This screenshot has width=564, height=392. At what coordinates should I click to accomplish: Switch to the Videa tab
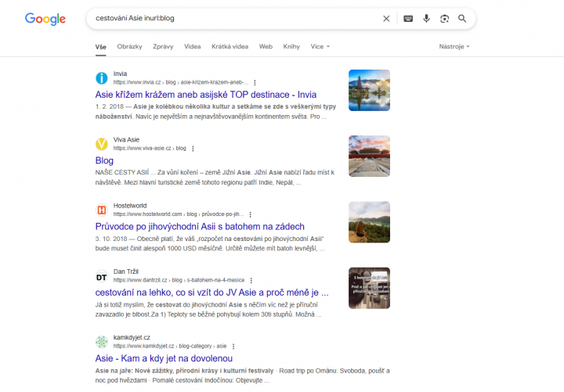[193, 47]
